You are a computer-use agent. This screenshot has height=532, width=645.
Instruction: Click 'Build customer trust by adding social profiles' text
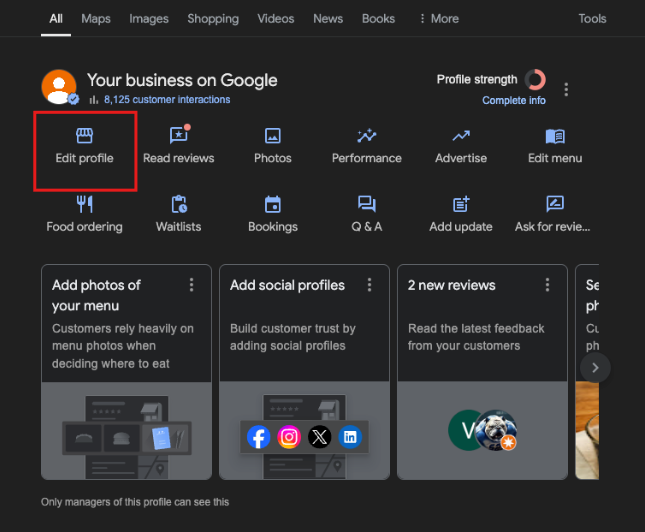[x=292, y=337]
